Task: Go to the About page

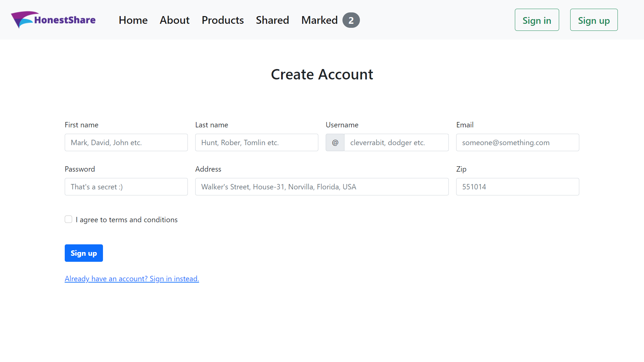Action: point(174,20)
